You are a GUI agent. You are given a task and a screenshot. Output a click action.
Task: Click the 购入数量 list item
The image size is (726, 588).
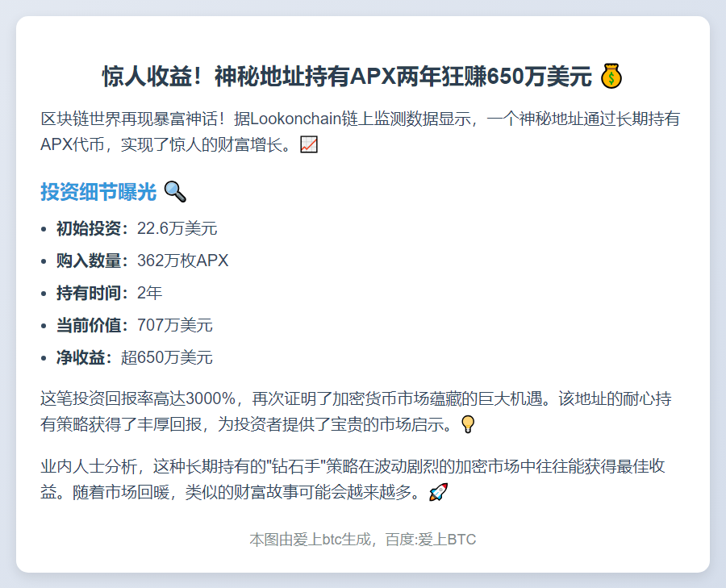[x=142, y=261]
